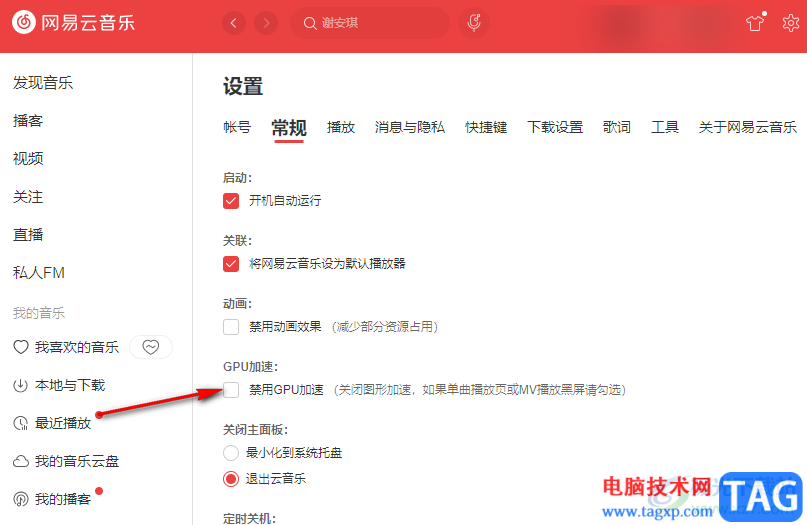The image size is (807, 525).
Task: Open 直播 in the sidebar
Action: [28, 235]
